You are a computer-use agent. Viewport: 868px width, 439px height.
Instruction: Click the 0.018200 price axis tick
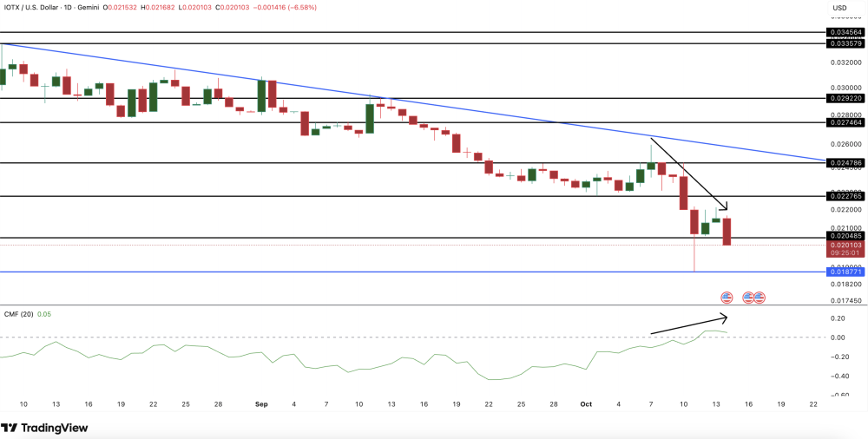pyautogui.click(x=844, y=284)
